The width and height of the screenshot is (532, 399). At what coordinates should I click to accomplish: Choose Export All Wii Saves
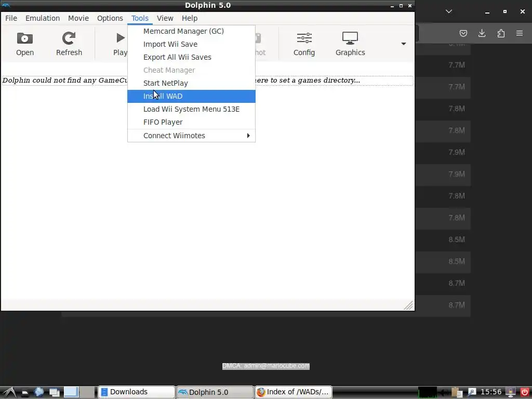(191, 57)
